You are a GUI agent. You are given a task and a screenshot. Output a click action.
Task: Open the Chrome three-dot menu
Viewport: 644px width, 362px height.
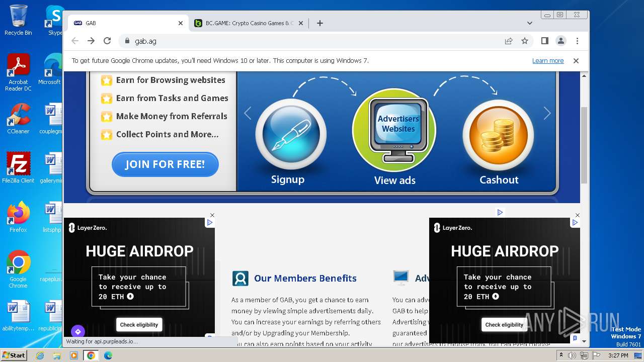click(x=577, y=41)
